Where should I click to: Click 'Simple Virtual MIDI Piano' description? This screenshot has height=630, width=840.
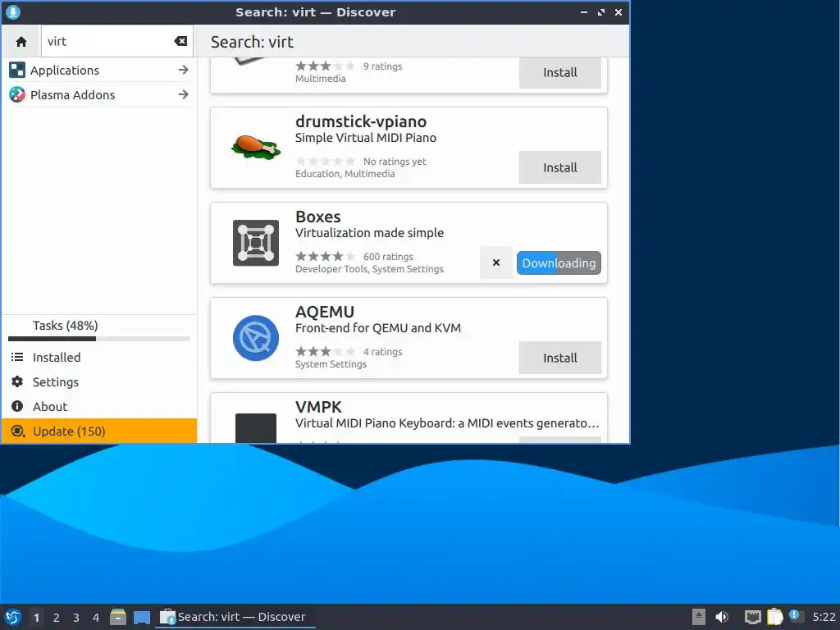pos(365,138)
